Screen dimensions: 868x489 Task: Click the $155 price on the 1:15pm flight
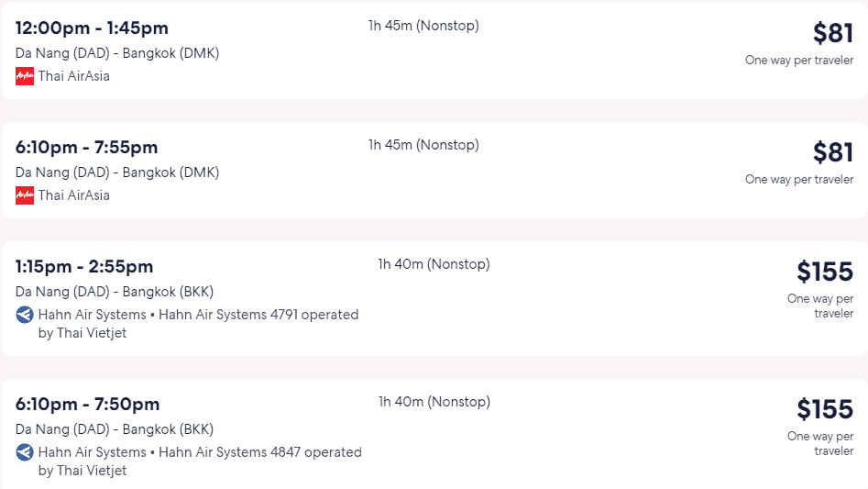(x=825, y=272)
